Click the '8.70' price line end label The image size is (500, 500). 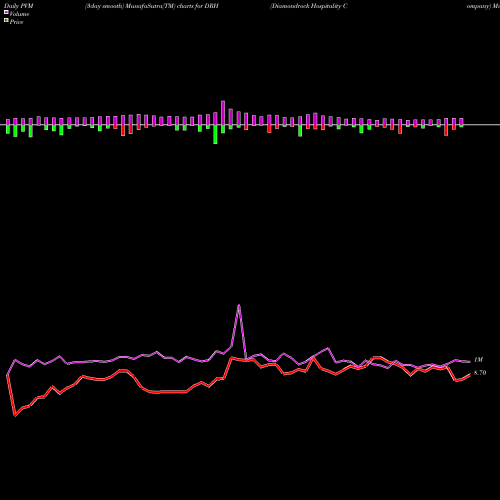tap(480, 373)
